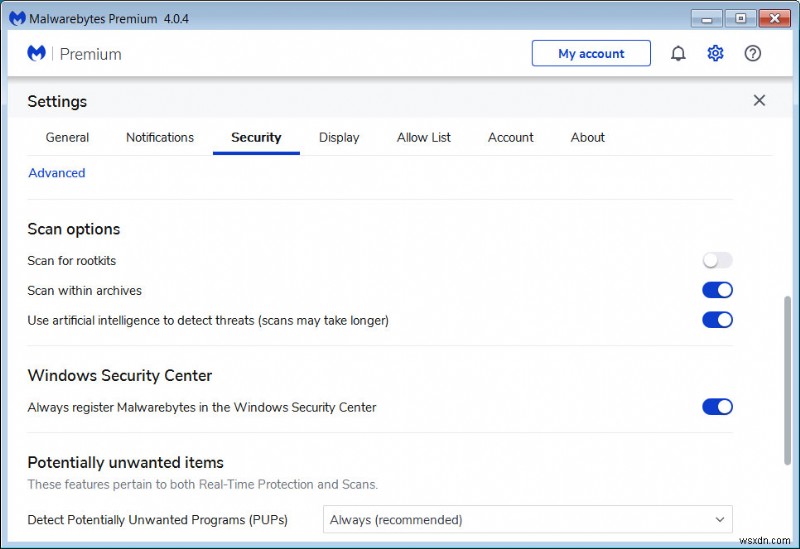Click the Detect Potentially Unwanted Programs label

[157, 520]
